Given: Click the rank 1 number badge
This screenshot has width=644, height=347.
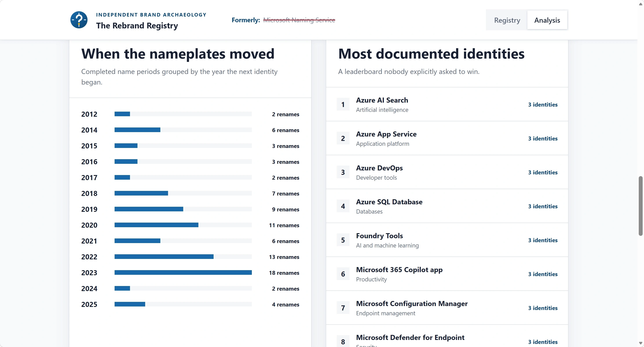Looking at the screenshot, I should (x=343, y=104).
